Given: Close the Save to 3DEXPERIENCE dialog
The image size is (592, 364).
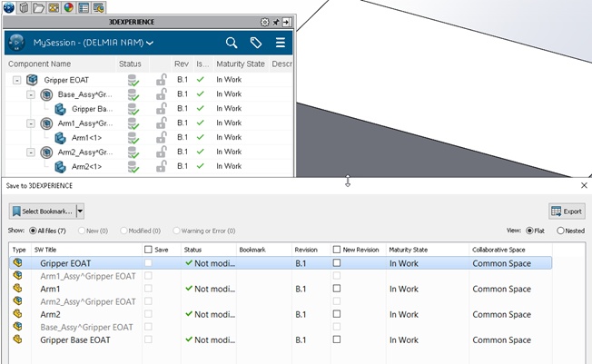Looking at the screenshot, I should (584, 185).
